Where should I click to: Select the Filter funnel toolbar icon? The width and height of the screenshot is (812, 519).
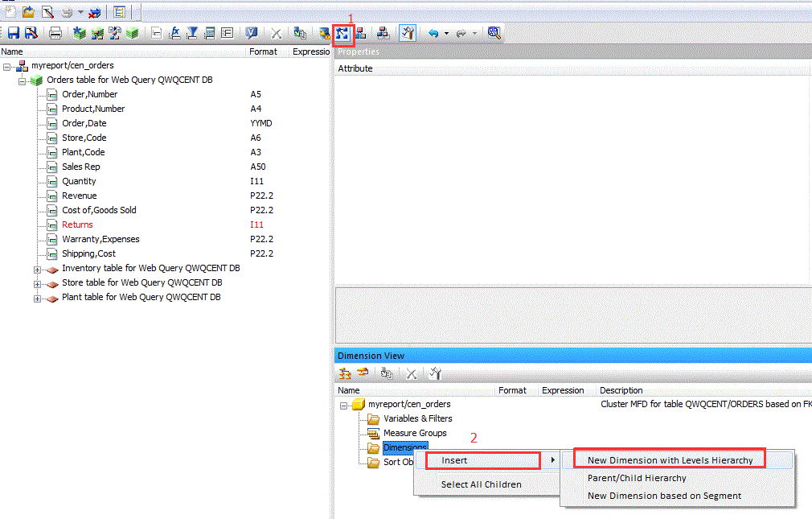(x=193, y=32)
